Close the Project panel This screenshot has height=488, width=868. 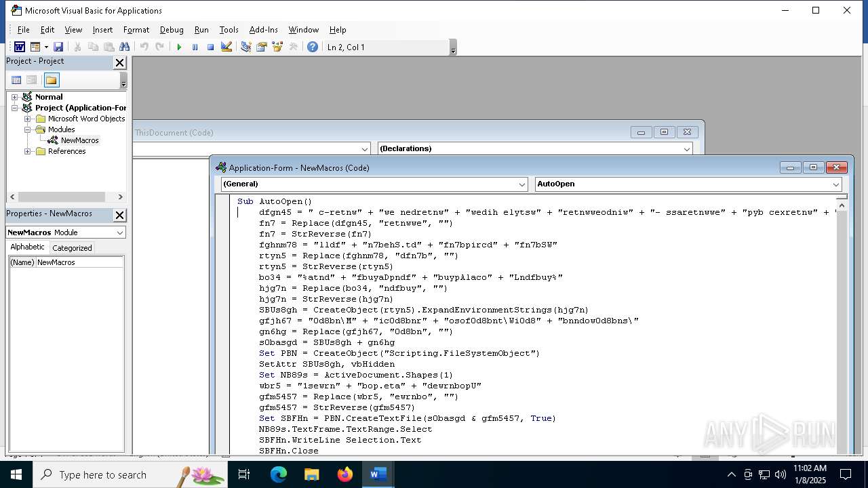119,62
